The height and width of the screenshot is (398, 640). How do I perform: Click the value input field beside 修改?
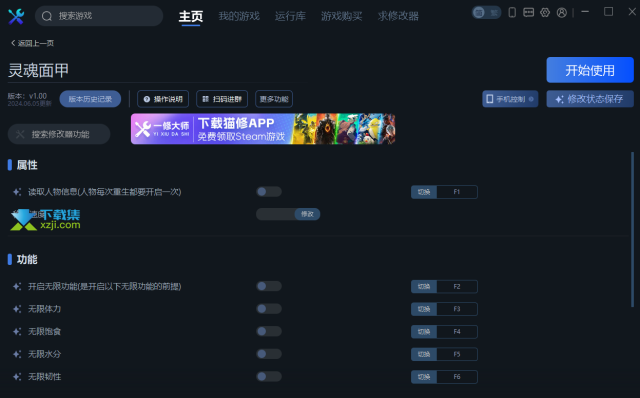pyautogui.click(x=276, y=214)
